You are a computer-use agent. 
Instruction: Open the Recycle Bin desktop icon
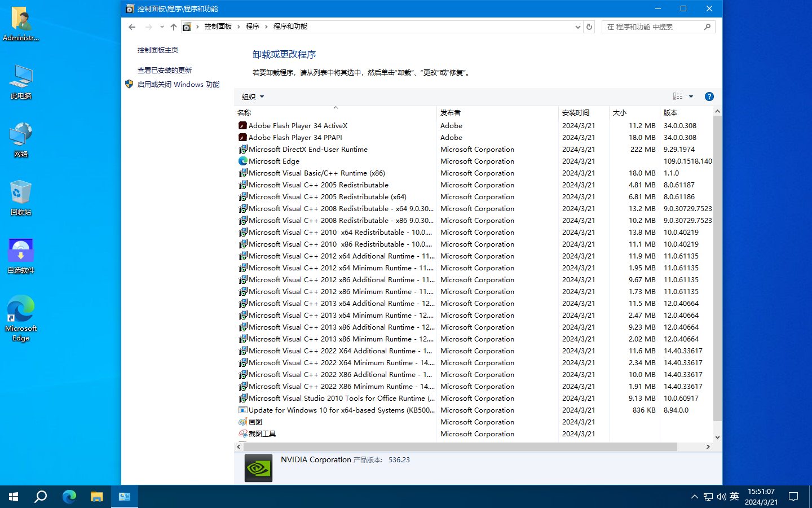point(21,198)
